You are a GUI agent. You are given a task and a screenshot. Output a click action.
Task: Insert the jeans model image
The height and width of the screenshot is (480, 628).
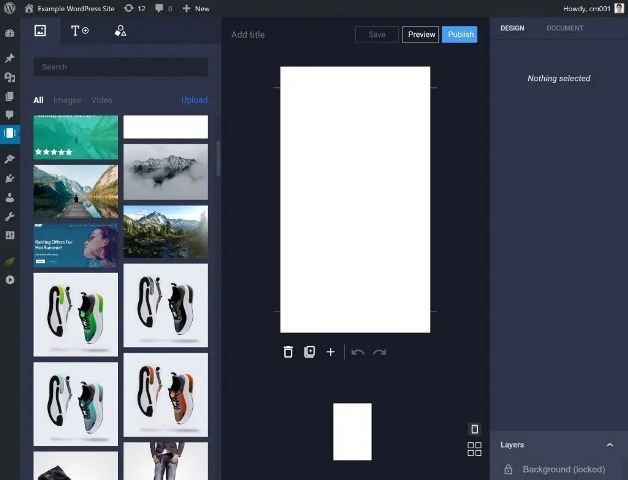tap(166, 461)
